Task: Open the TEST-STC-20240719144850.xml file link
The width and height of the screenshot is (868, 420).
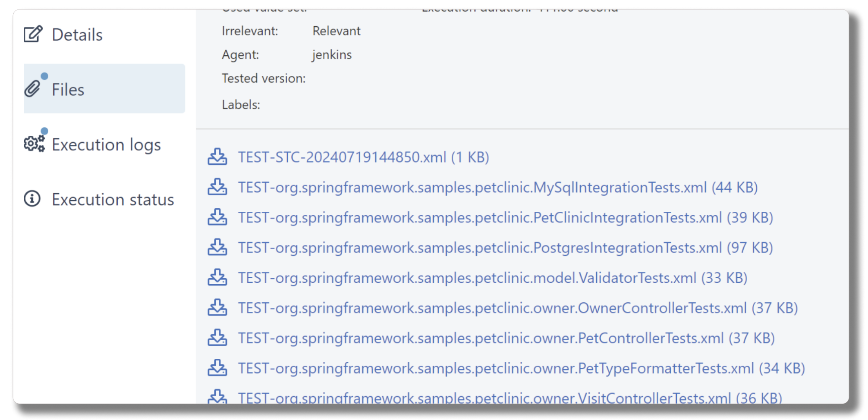Action: [x=363, y=157]
